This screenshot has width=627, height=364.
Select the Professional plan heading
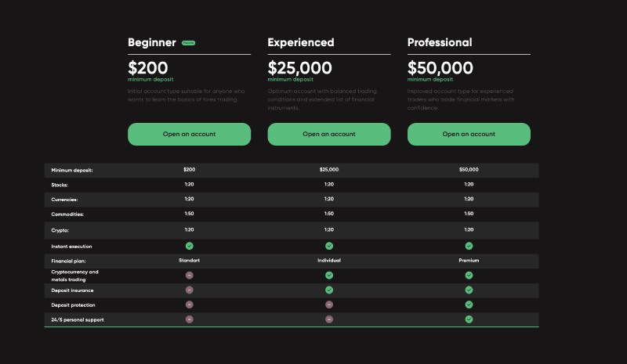[440, 42]
